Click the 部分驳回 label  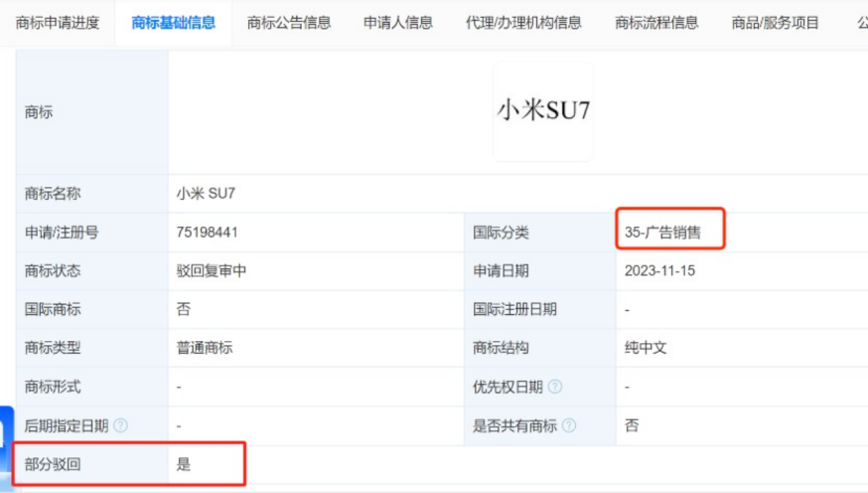coord(53,464)
